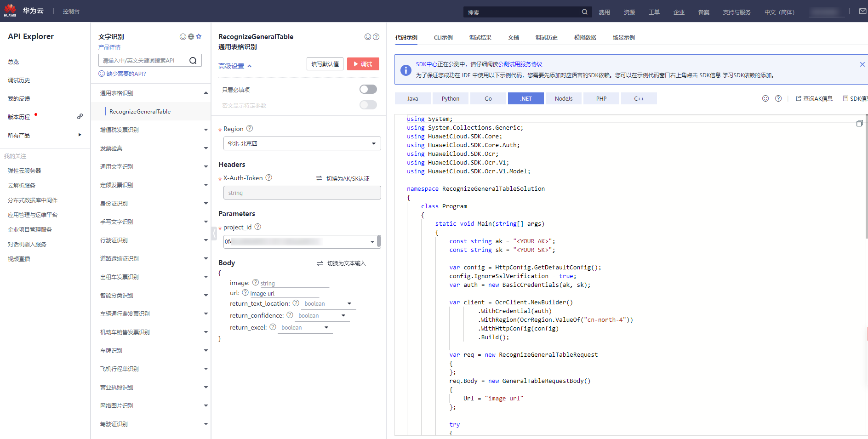Click the smiley feedback icon beside 文字识别

pos(183,37)
